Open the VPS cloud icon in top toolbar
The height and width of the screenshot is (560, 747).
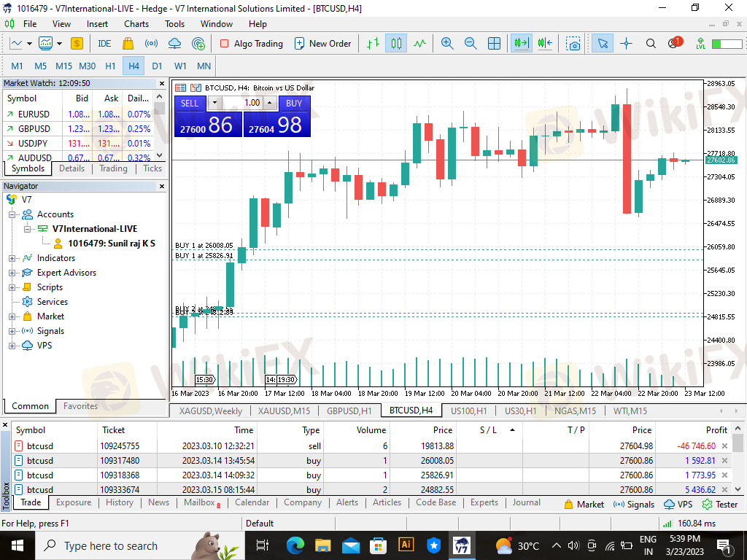175,44
